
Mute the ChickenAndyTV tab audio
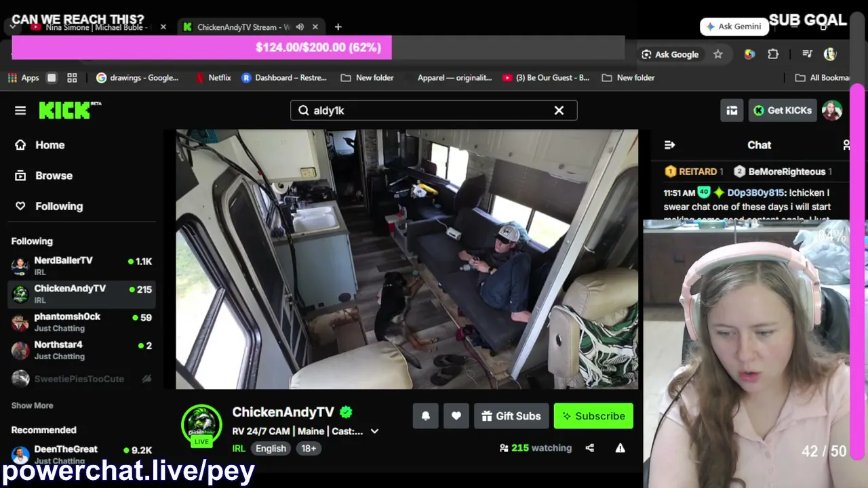point(300,27)
